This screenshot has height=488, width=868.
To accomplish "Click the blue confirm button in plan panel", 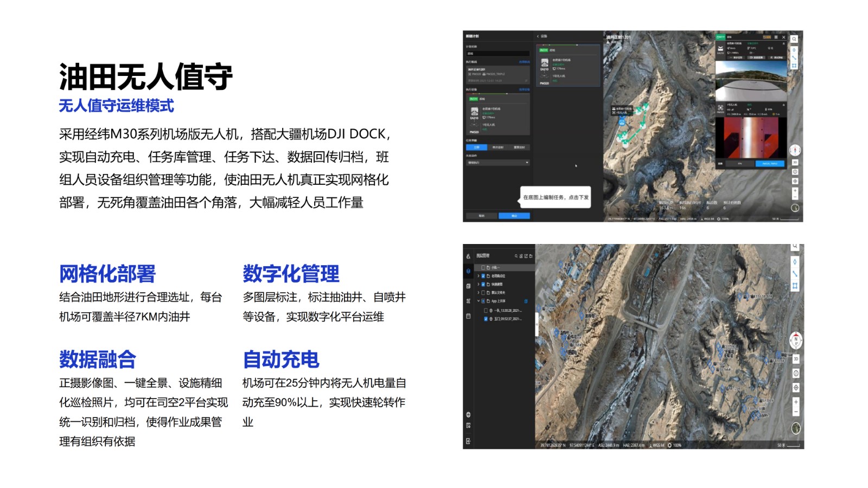I will [x=514, y=216].
